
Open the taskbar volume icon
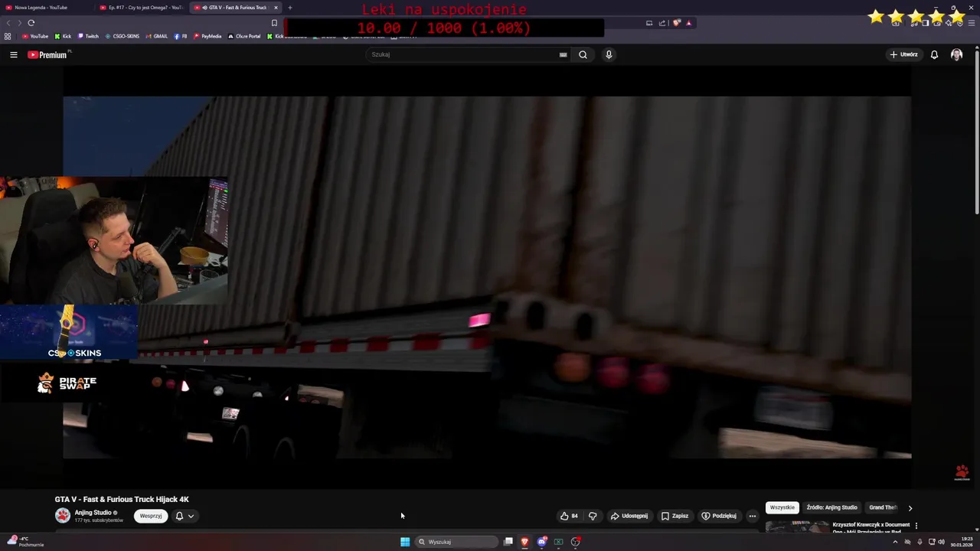coord(941,542)
